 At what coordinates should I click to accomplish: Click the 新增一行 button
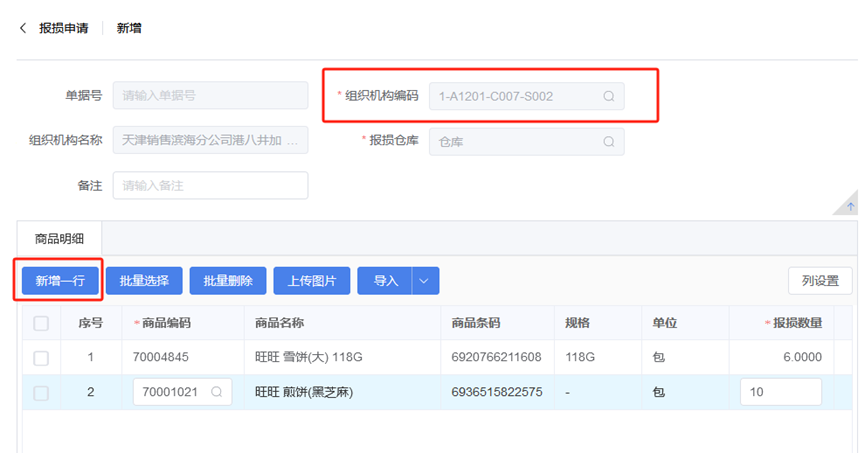coord(61,281)
